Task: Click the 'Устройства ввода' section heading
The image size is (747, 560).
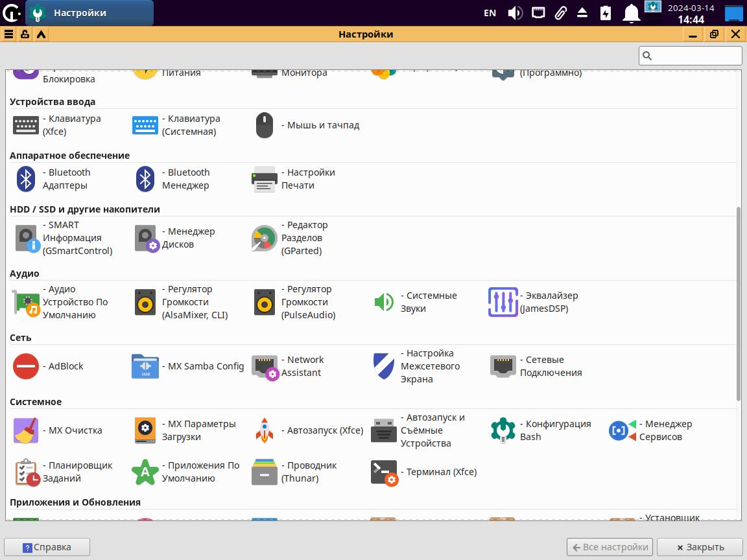Action: [53, 101]
